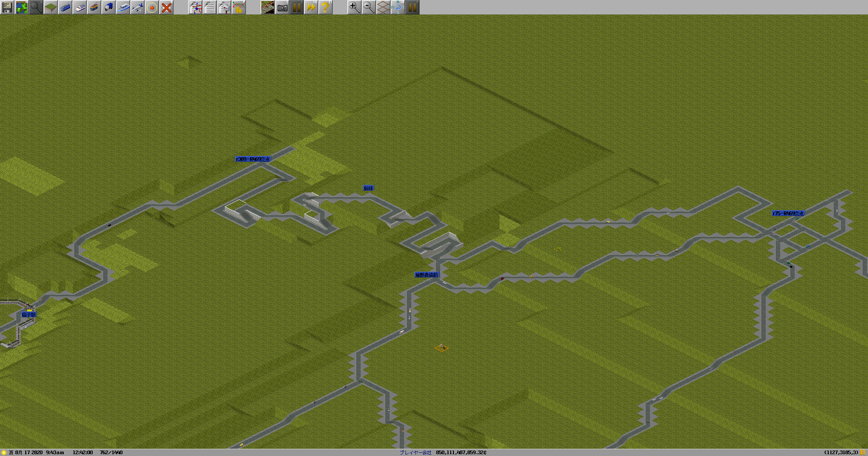Open the save/load game menu (floppy disk)
This screenshot has width=868, height=456.
(7, 7)
